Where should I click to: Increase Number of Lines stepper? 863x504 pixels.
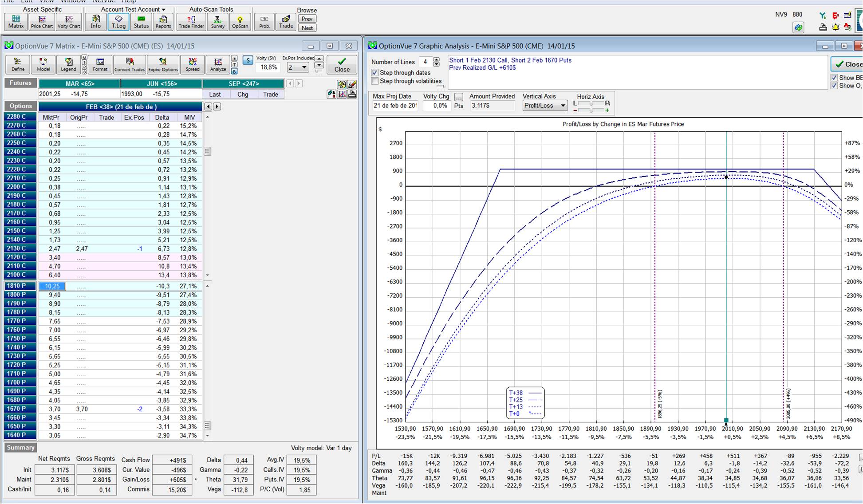436,59
